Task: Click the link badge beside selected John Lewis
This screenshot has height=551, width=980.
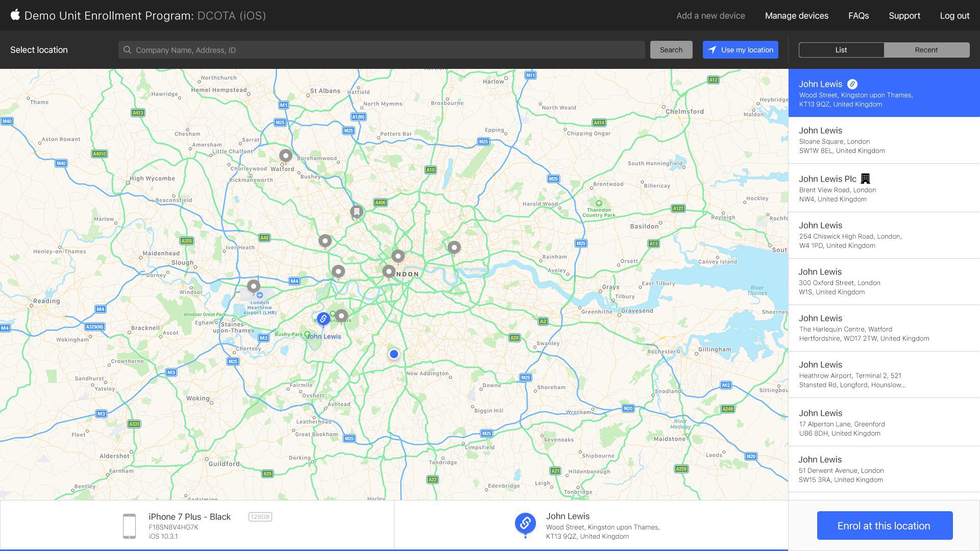Action: pyautogui.click(x=852, y=84)
